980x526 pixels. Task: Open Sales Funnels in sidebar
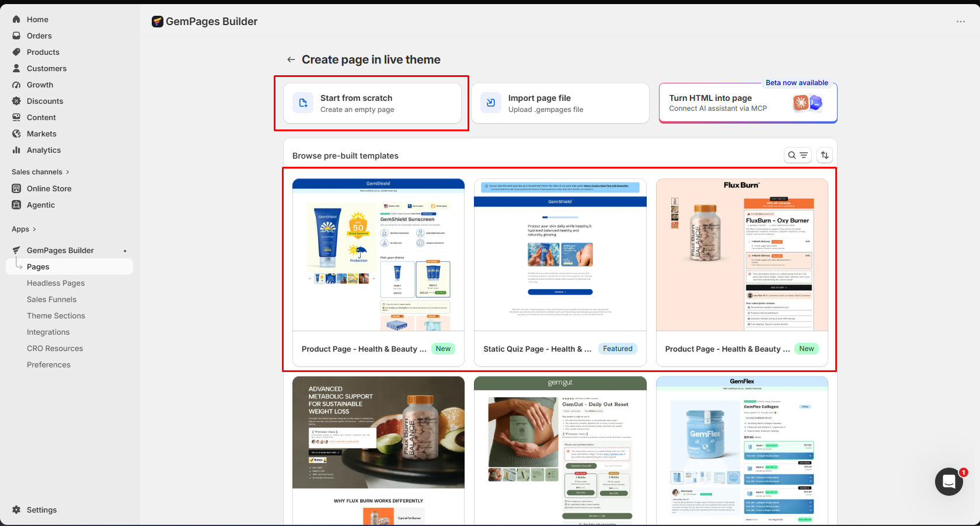tap(51, 299)
